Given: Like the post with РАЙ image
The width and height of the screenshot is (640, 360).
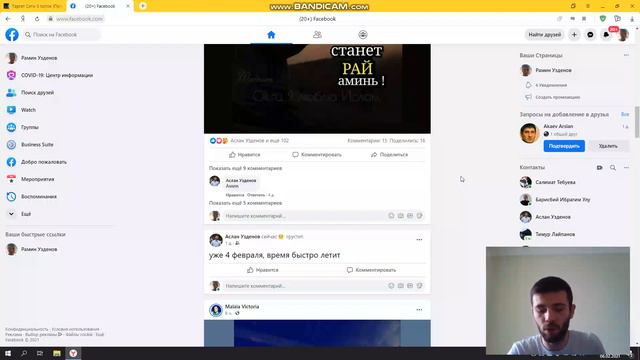Looking at the screenshot, I should coord(244,155).
